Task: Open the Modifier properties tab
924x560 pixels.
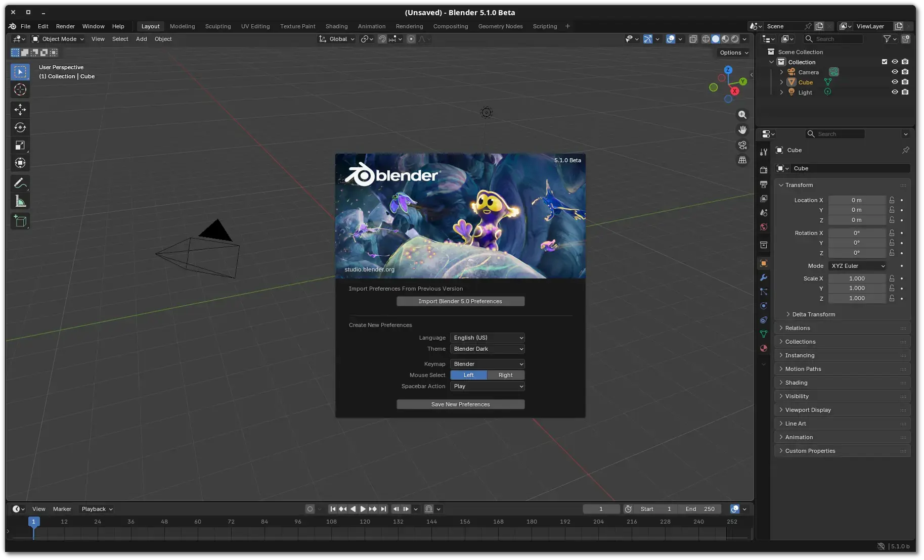Action: (x=764, y=277)
